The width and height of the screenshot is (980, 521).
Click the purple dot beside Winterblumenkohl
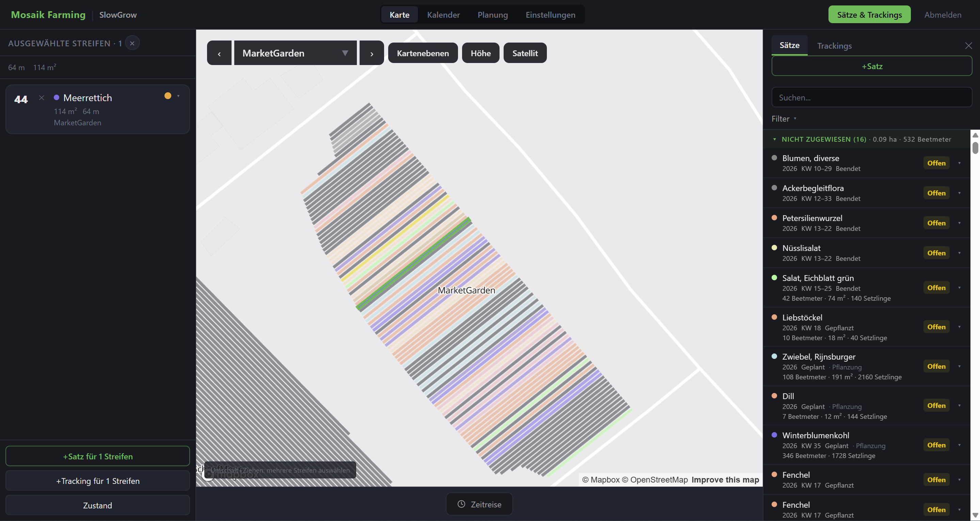tap(774, 435)
